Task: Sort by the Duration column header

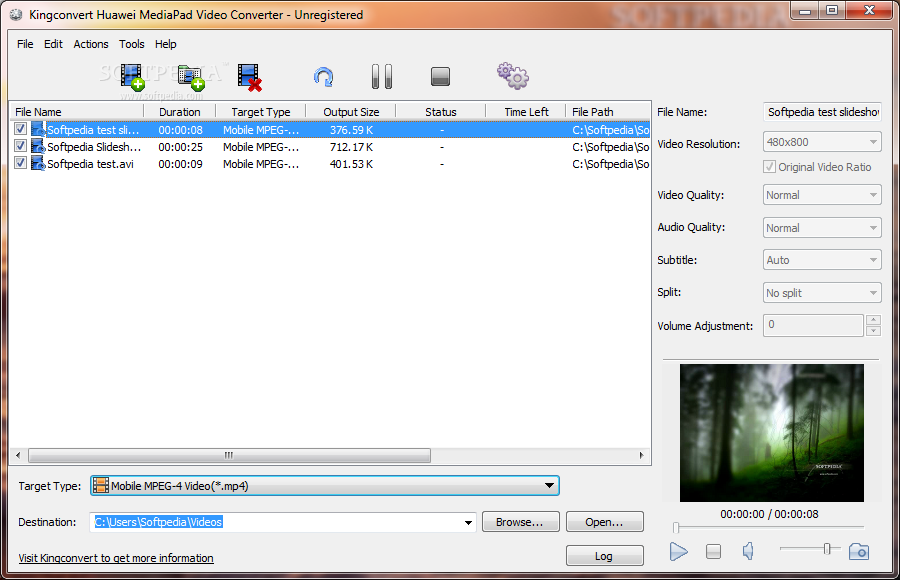Action: point(180,112)
